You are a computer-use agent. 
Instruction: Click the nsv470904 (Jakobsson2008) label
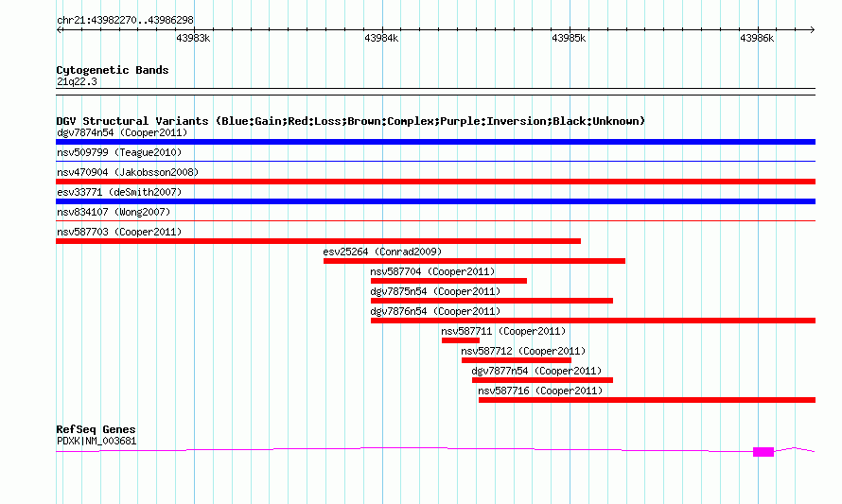click(128, 172)
